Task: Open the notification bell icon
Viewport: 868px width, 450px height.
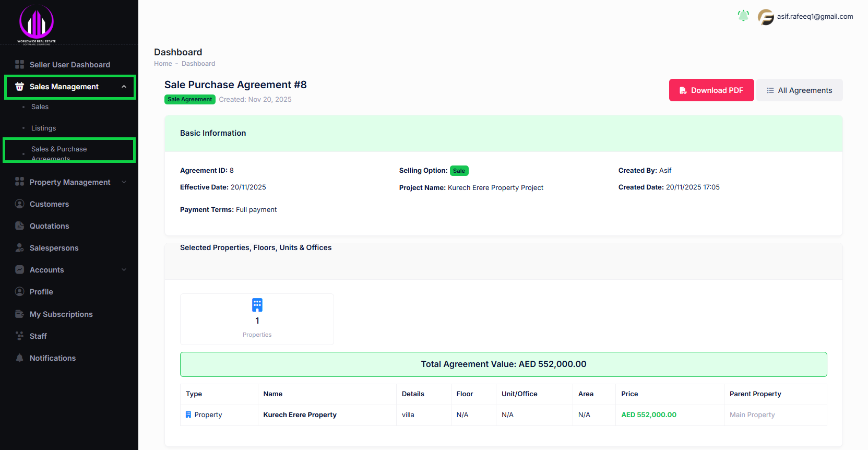Action: tap(743, 16)
